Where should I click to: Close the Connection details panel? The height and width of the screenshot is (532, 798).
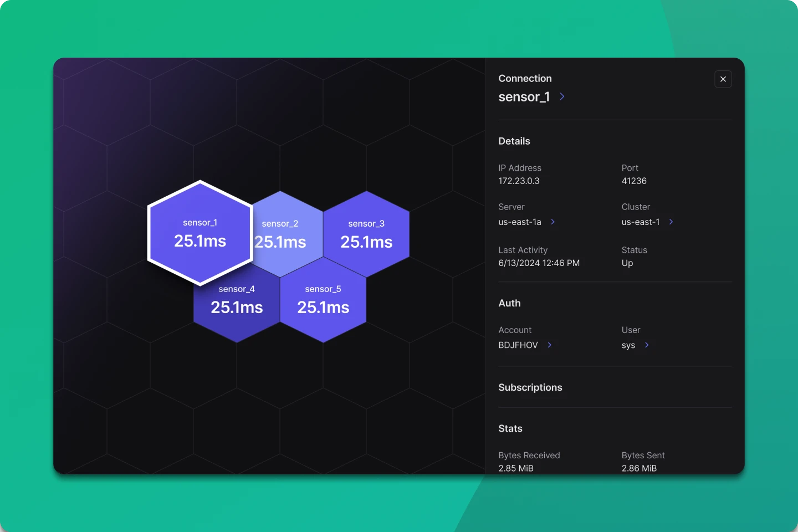tap(723, 79)
